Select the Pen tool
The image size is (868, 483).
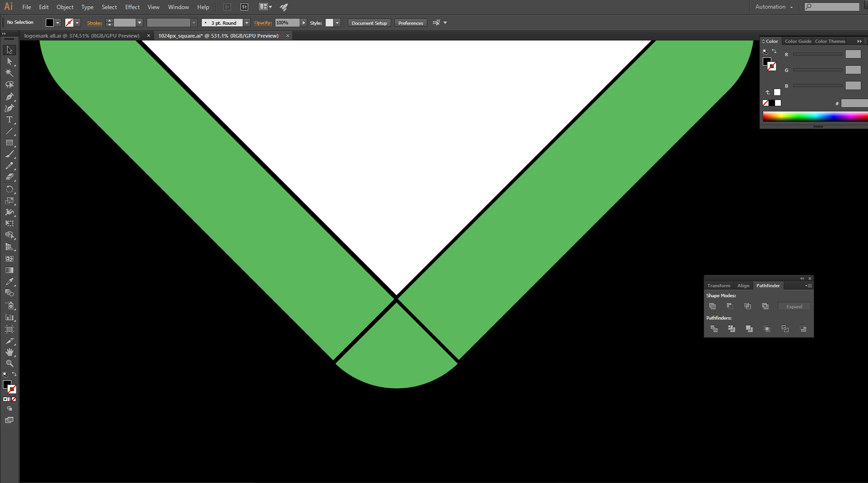coord(10,97)
